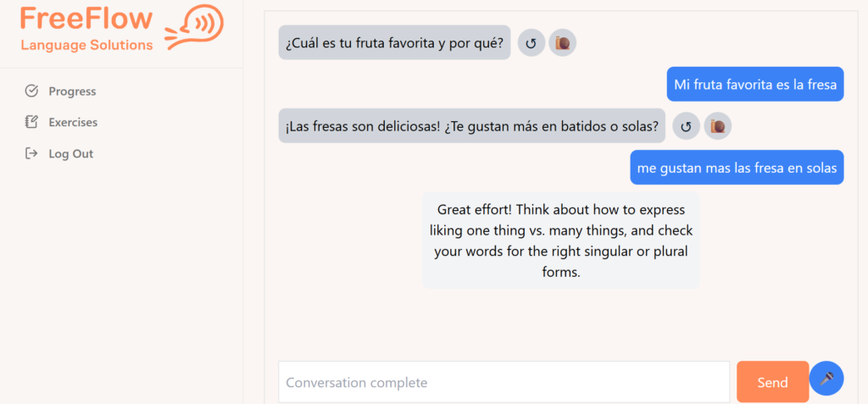Screen dimensions: 868x404
Task: Click the 'Great effort!' feedback box
Action: [x=560, y=241]
